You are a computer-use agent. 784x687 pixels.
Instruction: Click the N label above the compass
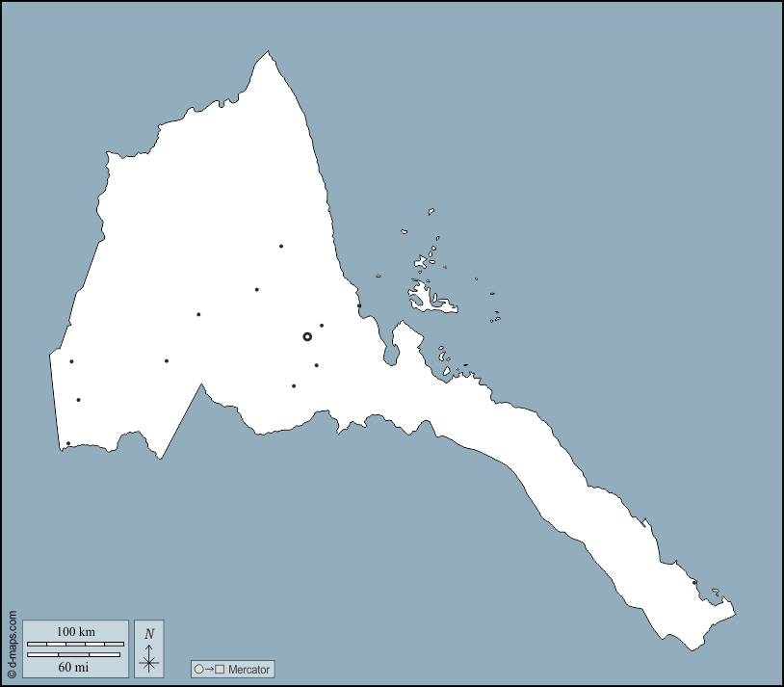tap(148, 634)
